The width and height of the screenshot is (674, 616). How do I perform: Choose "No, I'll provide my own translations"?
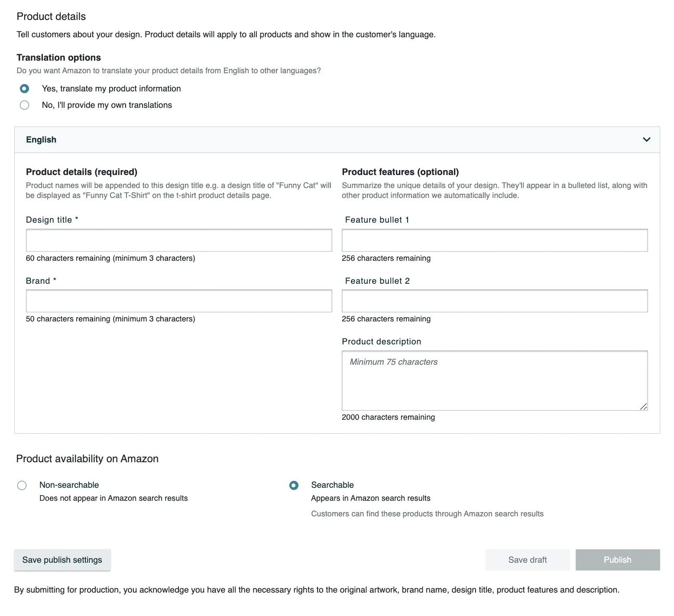(x=25, y=105)
